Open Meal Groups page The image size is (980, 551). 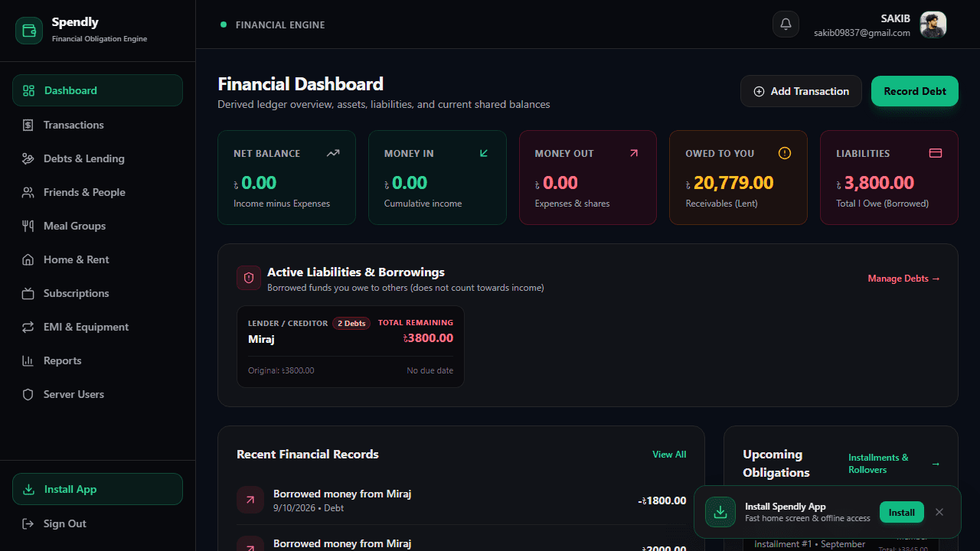point(97,226)
